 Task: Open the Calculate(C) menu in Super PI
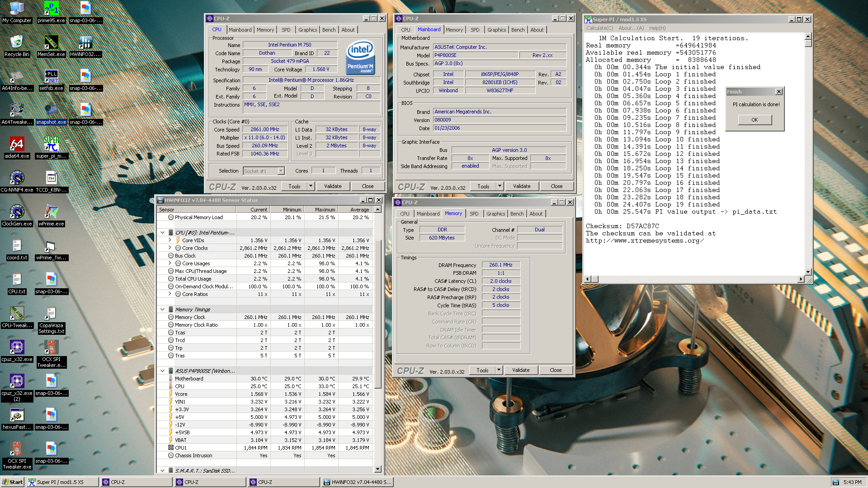point(599,28)
